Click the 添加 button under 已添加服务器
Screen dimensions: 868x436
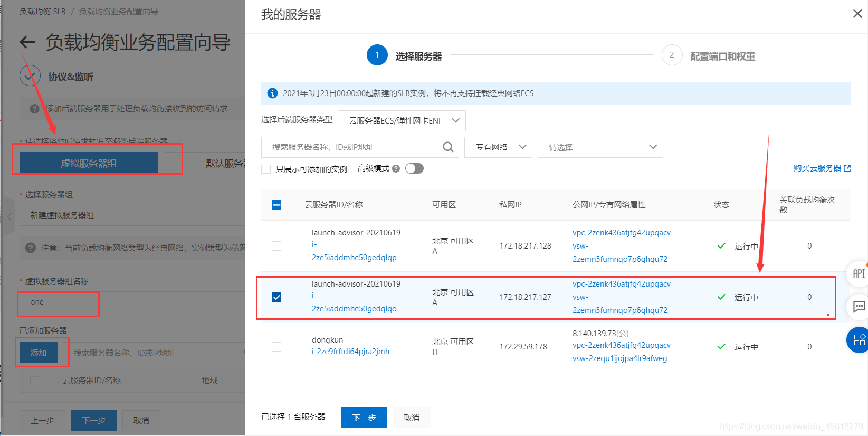click(39, 353)
